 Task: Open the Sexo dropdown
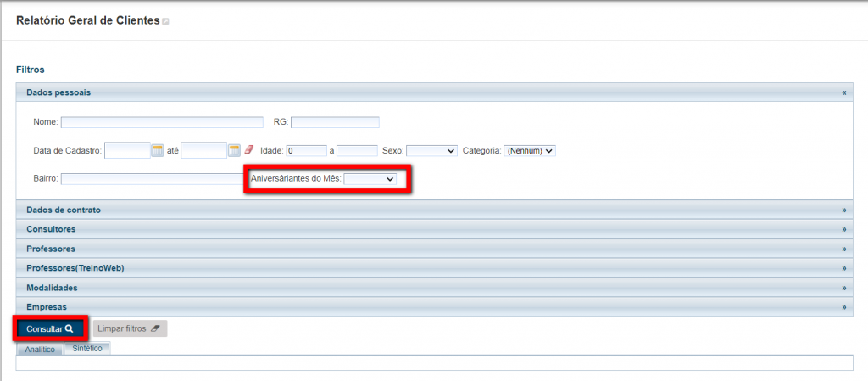[431, 151]
